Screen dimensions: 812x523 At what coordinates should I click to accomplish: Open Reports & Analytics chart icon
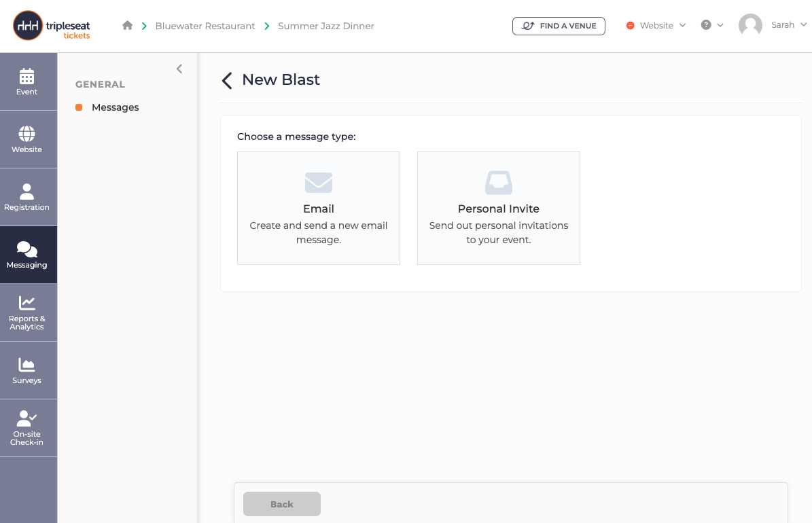point(27,302)
